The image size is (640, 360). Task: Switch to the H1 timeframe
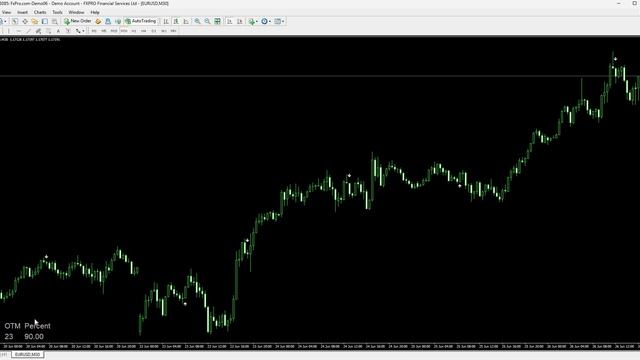(x=133, y=31)
